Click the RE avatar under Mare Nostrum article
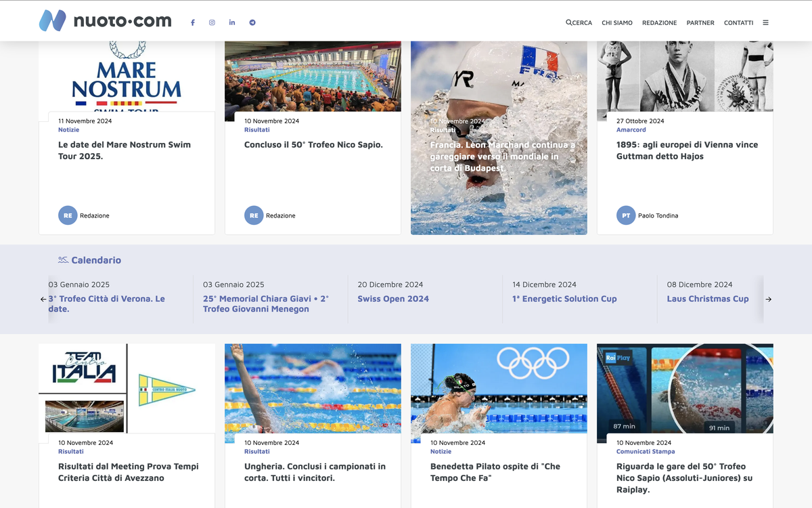 (x=68, y=215)
